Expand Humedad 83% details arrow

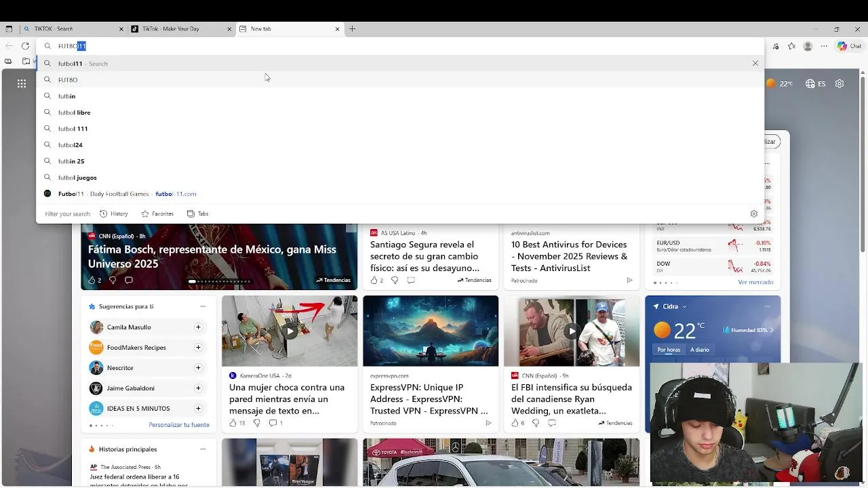[x=771, y=330]
